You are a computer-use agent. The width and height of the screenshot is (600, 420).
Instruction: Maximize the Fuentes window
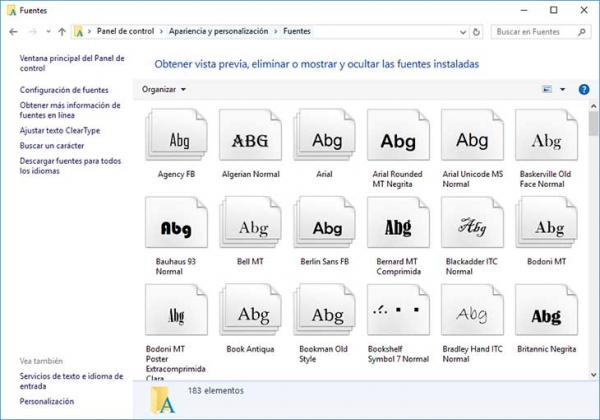pyautogui.click(x=553, y=10)
